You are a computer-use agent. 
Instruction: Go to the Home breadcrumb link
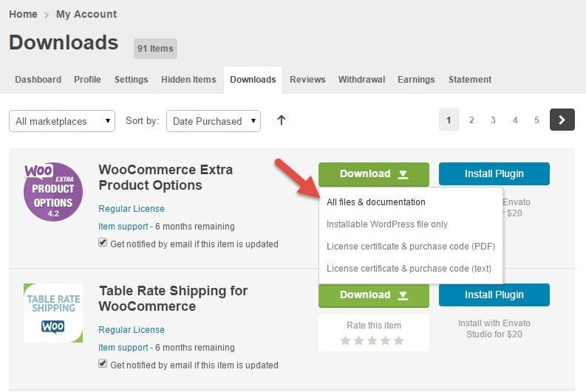(x=23, y=14)
